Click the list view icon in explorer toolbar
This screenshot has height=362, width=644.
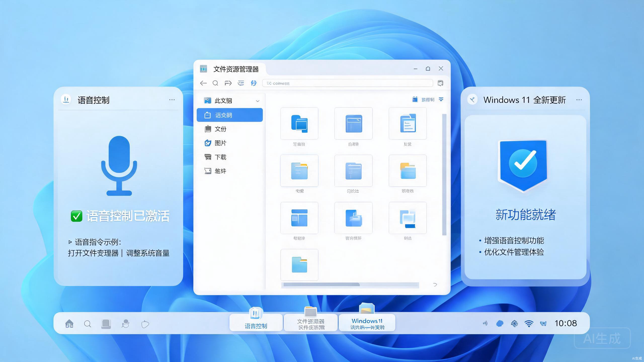pyautogui.click(x=241, y=83)
